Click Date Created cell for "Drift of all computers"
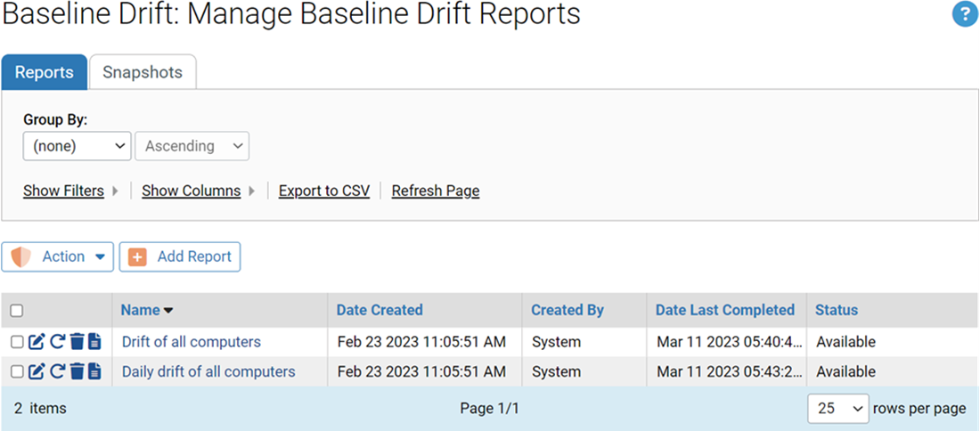The height and width of the screenshot is (431, 980). [x=424, y=342]
